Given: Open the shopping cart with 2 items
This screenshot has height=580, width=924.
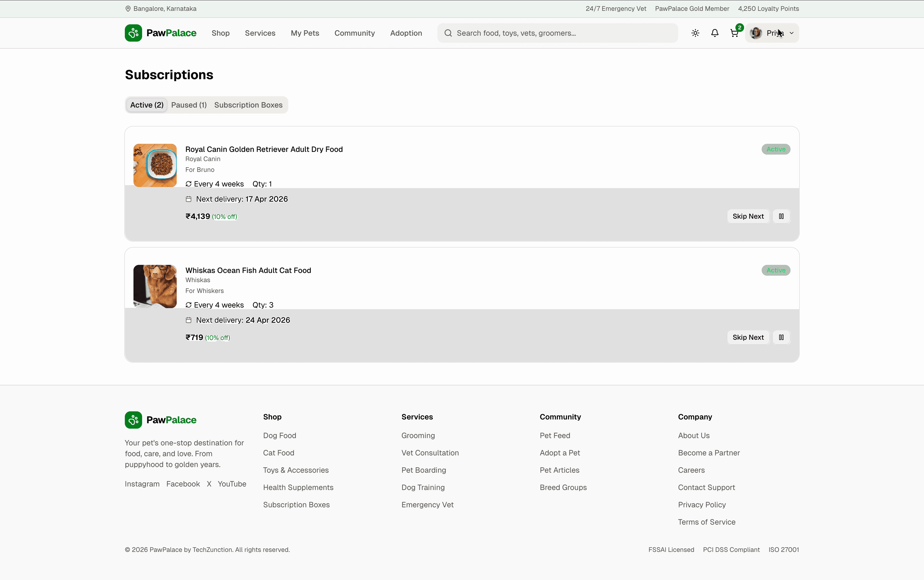Looking at the screenshot, I should pyautogui.click(x=735, y=33).
